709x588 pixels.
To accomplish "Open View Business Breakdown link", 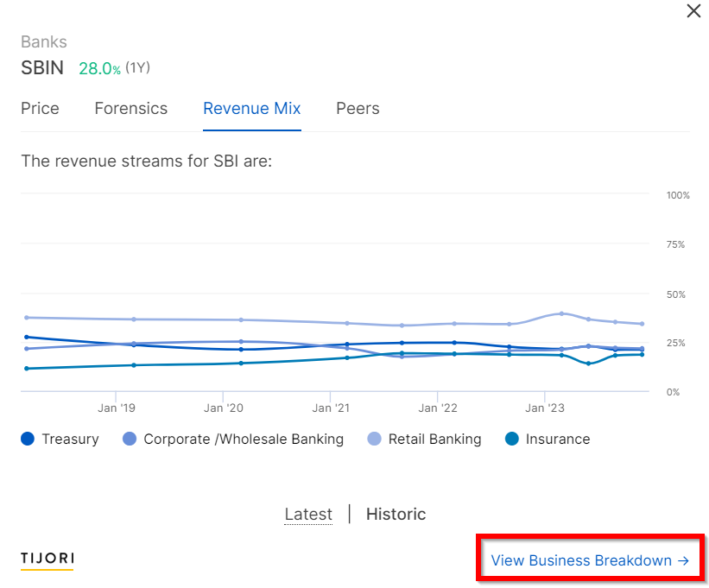I will [x=581, y=560].
